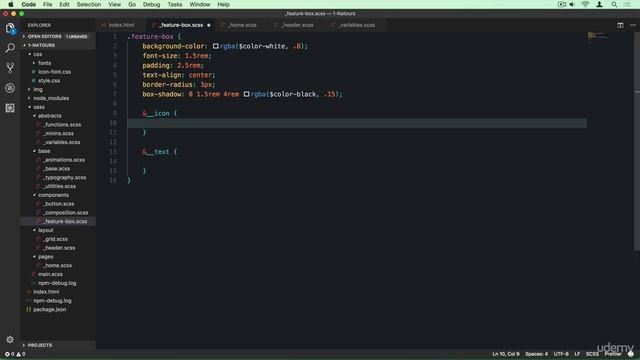Open _mixins.scss file
Viewport: 640px width, 360px height.
(59, 133)
